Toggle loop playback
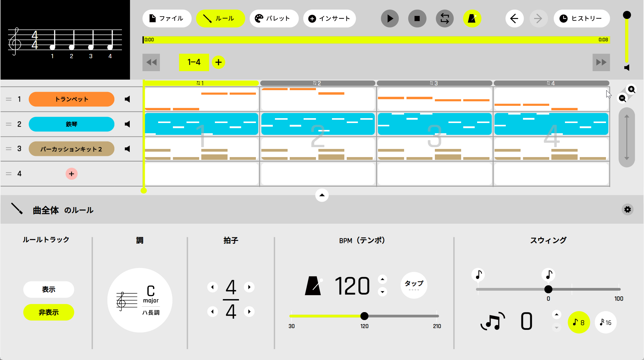This screenshot has height=360, width=644. (x=445, y=19)
